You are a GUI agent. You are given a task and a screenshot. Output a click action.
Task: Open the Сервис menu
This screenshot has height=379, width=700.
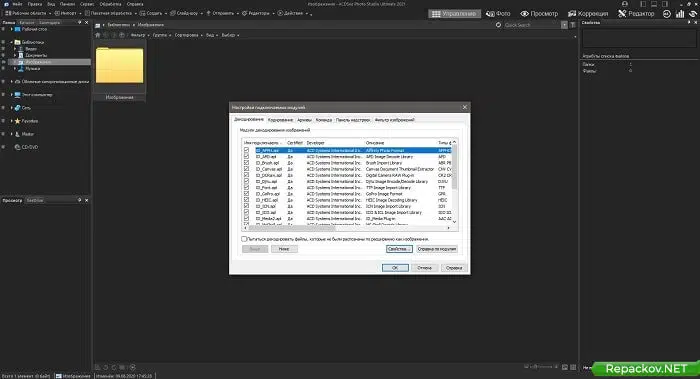[87, 4]
